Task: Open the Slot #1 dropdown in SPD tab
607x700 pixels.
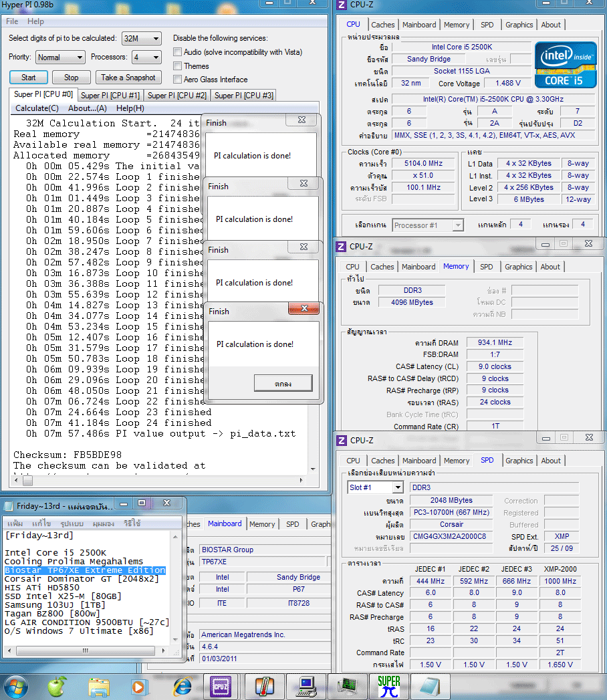Action: pyautogui.click(x=375, y=487)
